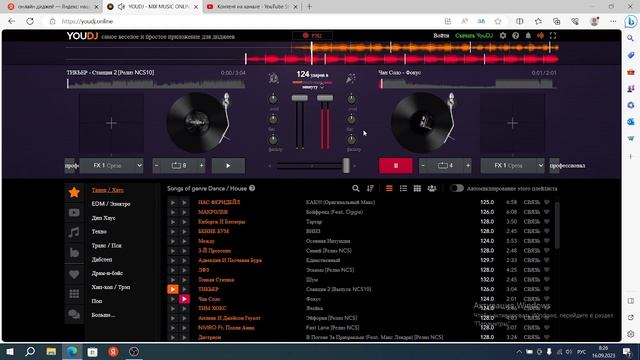Image resolution: width=640 pixels, height=360 pixels.
Task: Open the star favorites sidebar section
Action: coord(74,192)
